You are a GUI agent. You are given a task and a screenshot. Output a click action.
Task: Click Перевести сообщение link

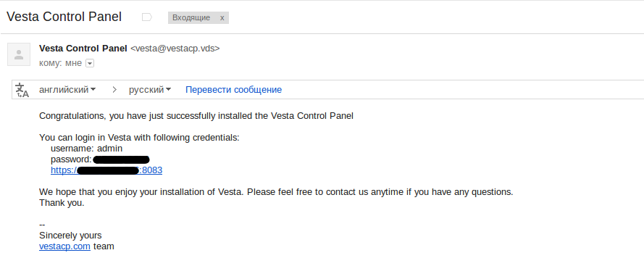pos(234,90)
